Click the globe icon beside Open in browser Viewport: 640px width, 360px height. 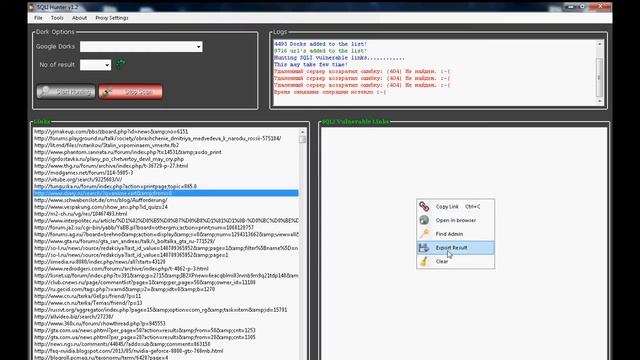pos(424,220)
